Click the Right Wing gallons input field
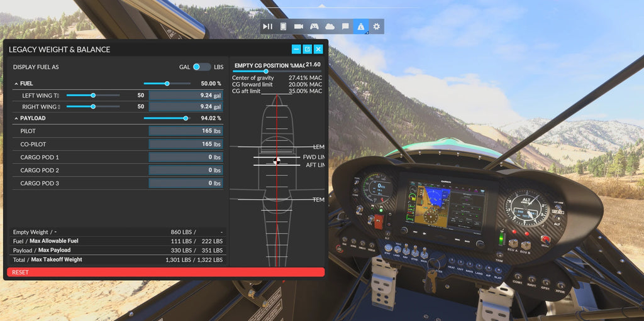This screenshot has height=321, width=644. tap(186, 107)
